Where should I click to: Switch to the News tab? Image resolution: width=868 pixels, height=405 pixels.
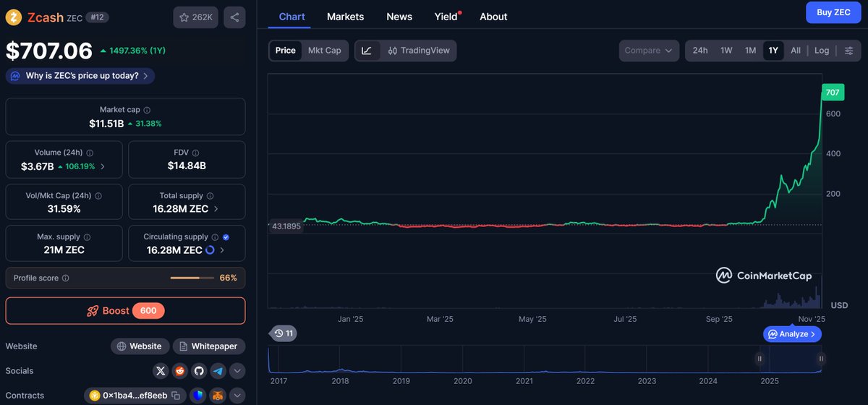[x=399, y=17]
